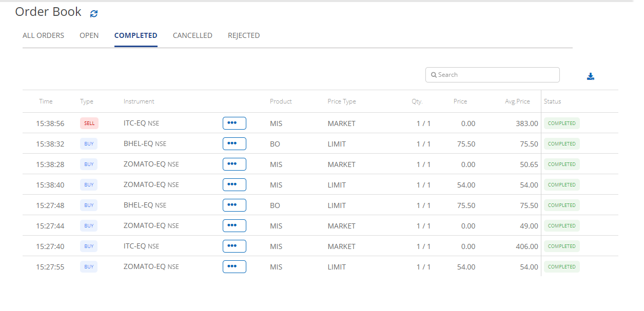
Task: Click the 49.00 average price value
Action: tap(529, 226)
